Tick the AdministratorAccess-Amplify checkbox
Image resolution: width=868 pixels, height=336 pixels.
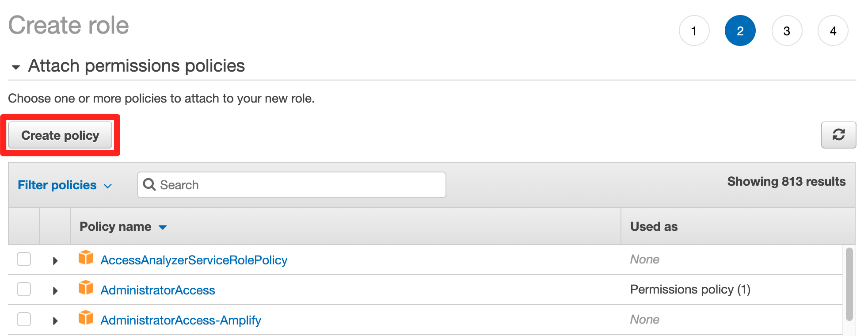tap(24, 319)
